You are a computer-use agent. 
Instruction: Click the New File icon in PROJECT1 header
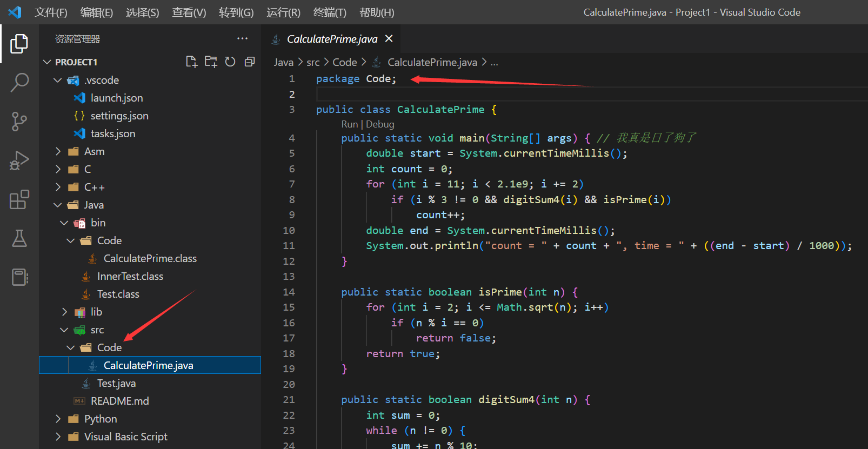coord(191,62)
